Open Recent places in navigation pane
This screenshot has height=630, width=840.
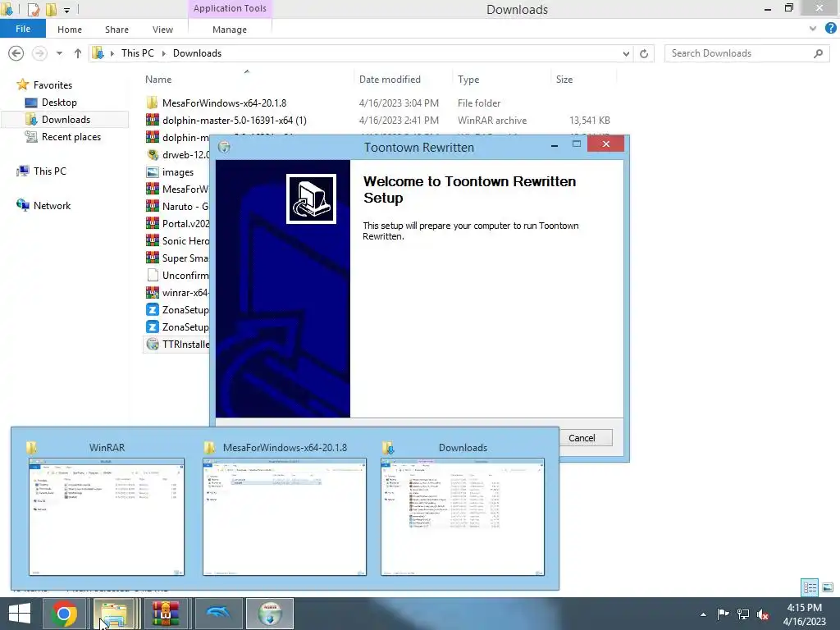71,137
